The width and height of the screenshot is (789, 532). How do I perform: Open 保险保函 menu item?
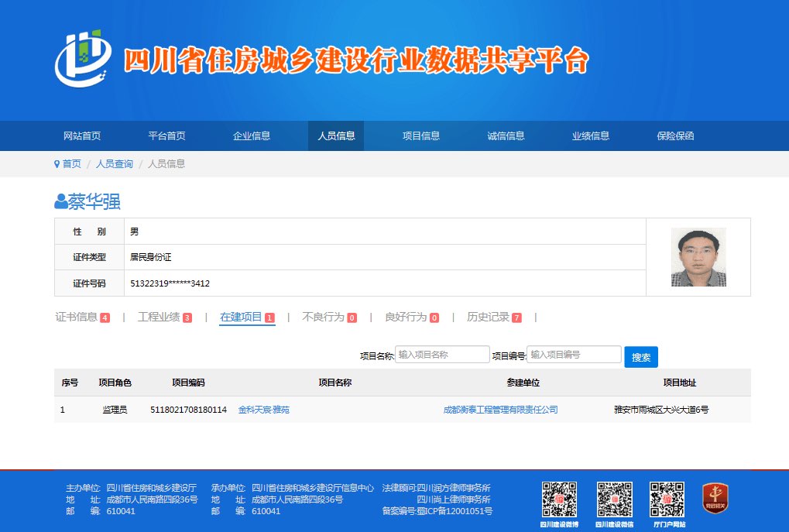pos(675,136)
